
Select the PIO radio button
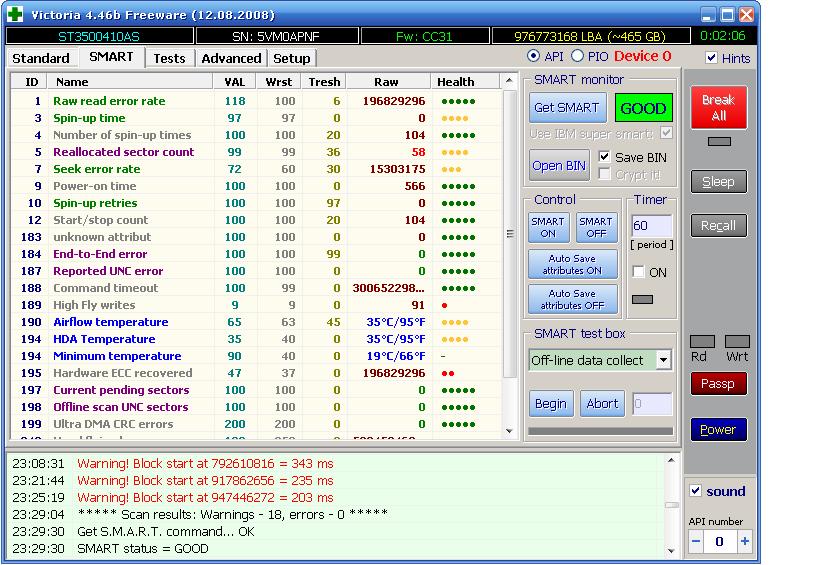[577, 57]
